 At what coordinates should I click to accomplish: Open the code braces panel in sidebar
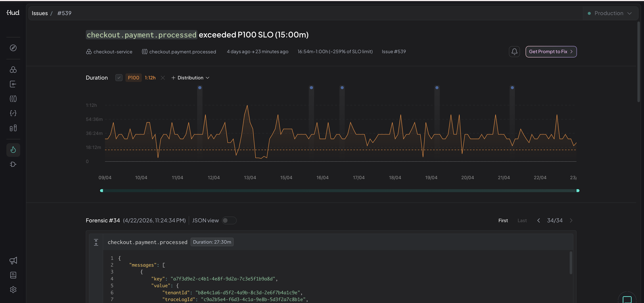(13, 113)
